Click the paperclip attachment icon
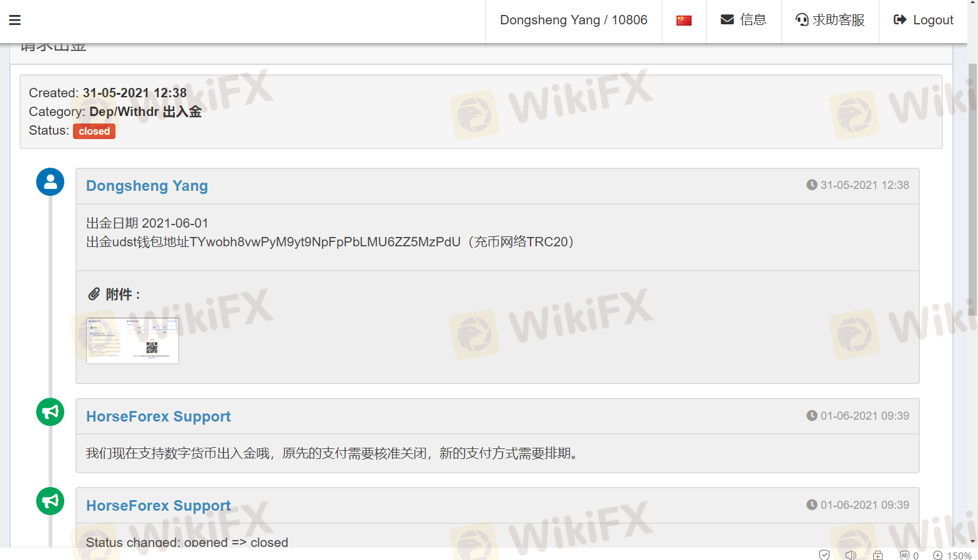The image size is (978, 560). click(x=94, y=294)
